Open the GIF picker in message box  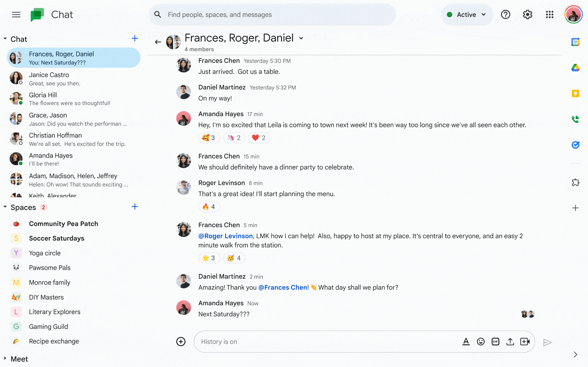(495, 342)
